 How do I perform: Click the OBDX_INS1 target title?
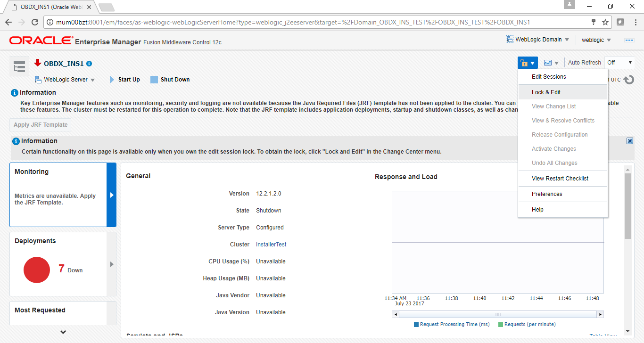[64, 64]
